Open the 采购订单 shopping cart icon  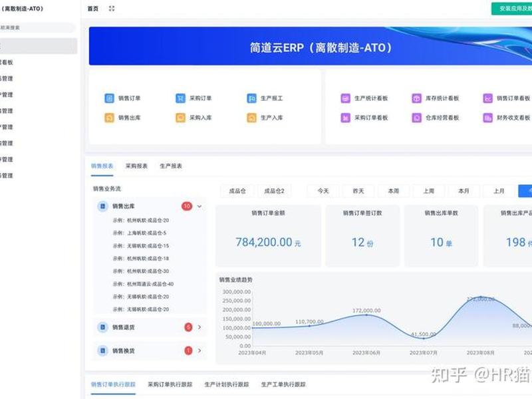click(180, 98)
